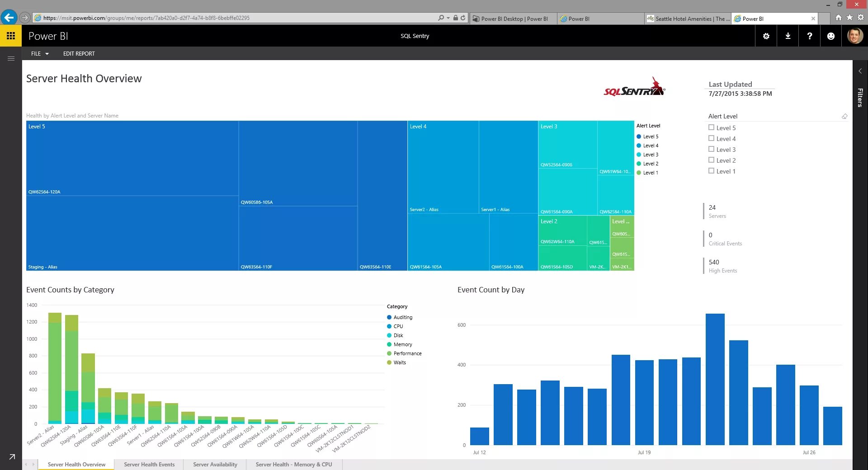Click Waits category legend dot
Viewport: 868px width, 470px height.
point(389,362)
